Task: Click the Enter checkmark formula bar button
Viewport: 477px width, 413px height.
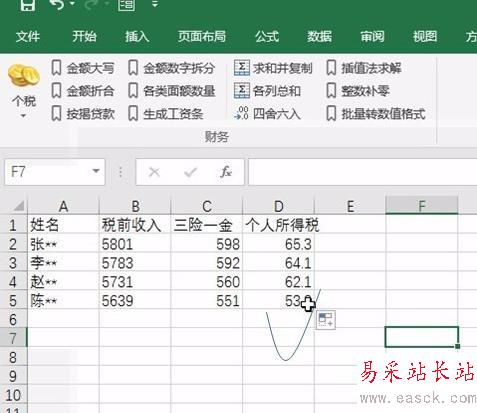Action: point(190,172)
